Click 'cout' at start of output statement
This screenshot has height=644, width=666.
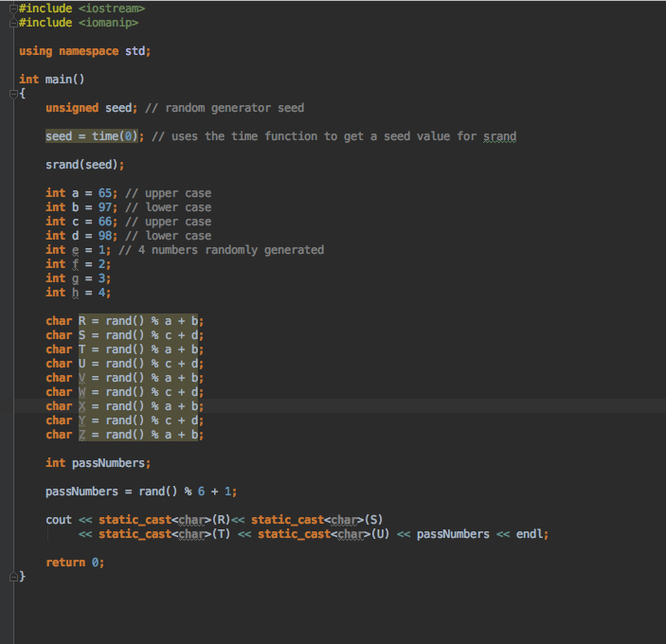(x=59, y=520)
